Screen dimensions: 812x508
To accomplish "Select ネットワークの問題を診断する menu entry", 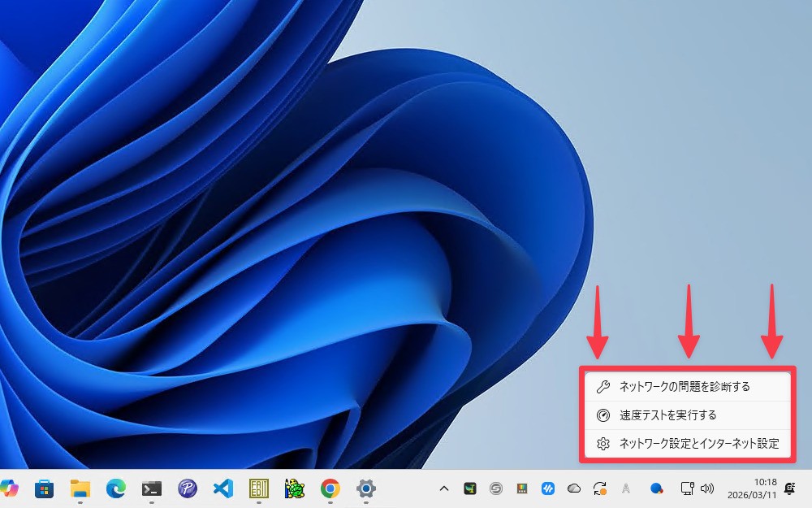I will pyautogui.click(x=687, y=387).
